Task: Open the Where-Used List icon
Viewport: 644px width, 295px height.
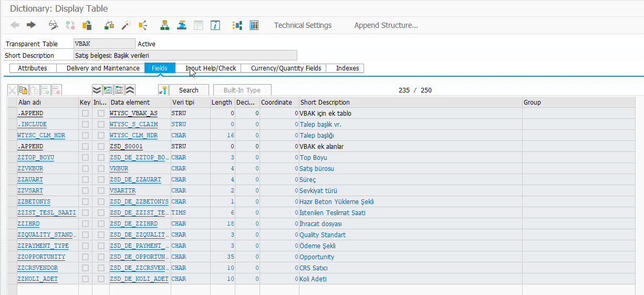Action: pyautogui.click(x=143, y=25)
